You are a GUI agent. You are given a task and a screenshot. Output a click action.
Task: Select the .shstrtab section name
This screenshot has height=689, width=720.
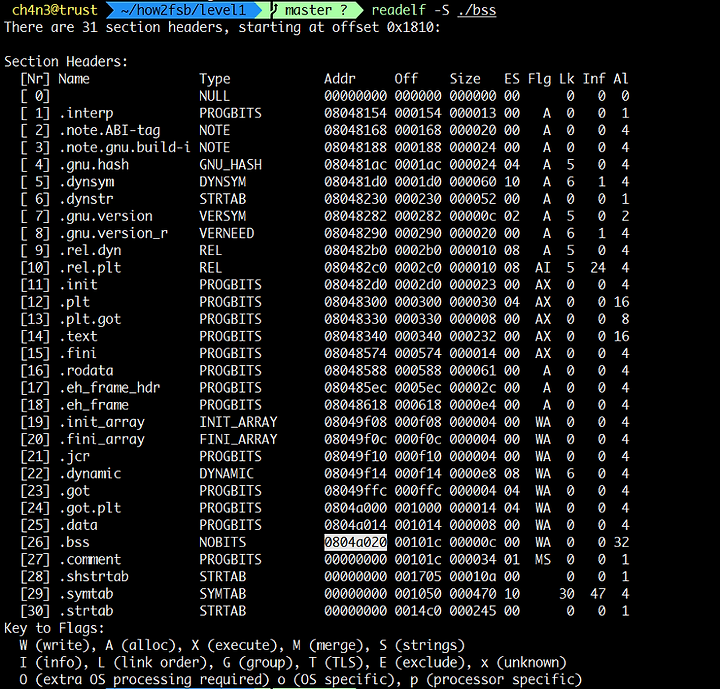(94, 576)
